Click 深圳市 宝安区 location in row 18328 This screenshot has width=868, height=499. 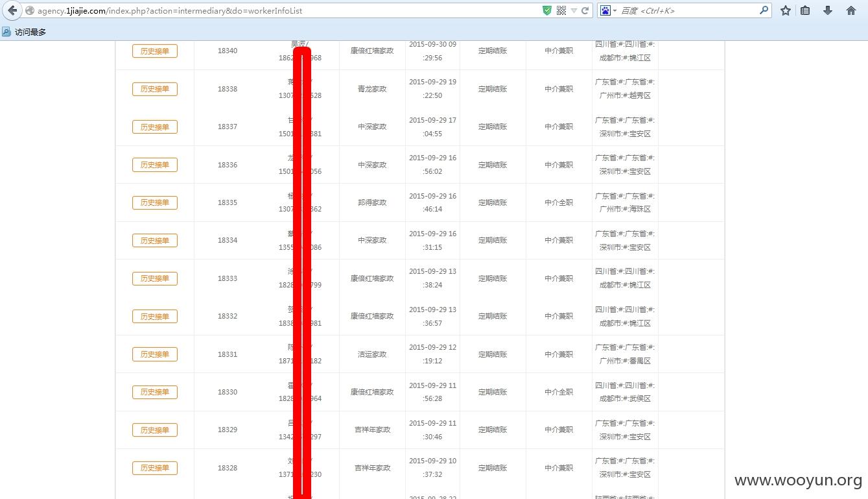[x=625, y=468]
